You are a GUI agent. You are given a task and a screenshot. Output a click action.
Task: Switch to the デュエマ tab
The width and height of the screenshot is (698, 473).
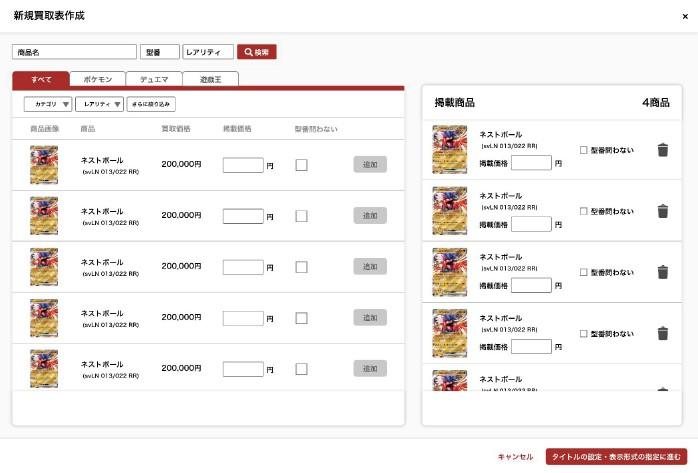pos(154,79)
